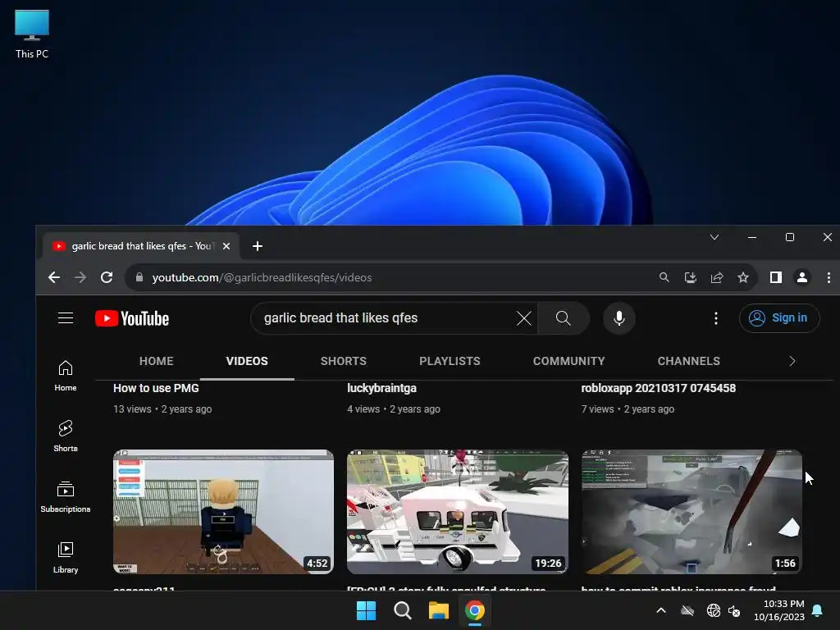Open the Chrome tab search dropdown

click(714, 237)
